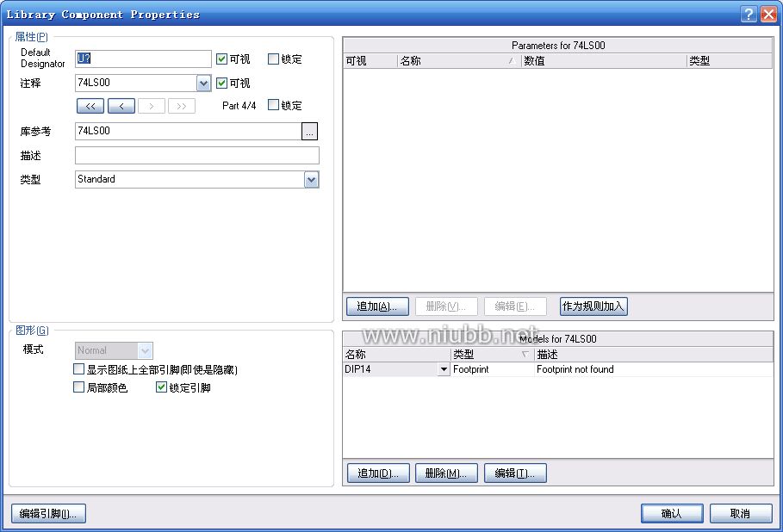Click the next part > button

[152, 106]
